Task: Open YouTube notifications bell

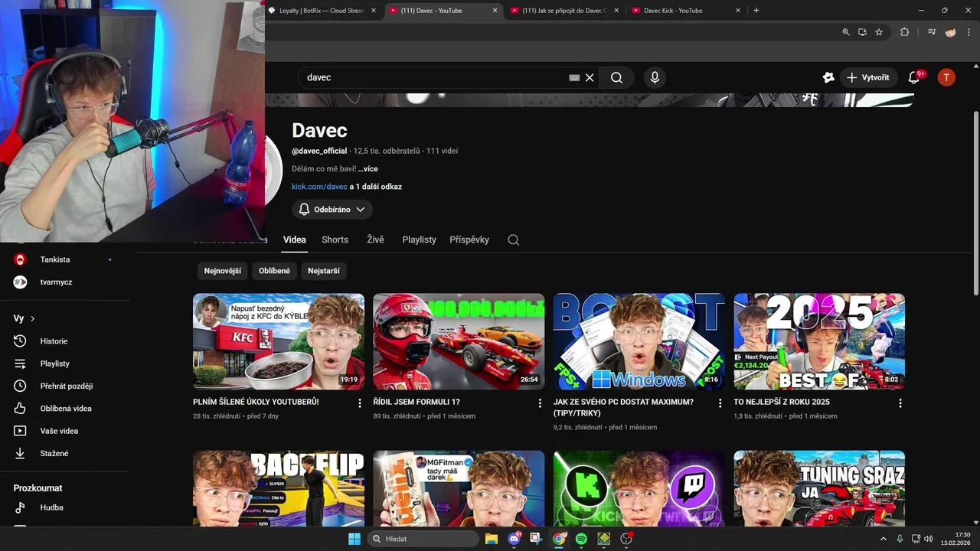Action: point(914,77)
